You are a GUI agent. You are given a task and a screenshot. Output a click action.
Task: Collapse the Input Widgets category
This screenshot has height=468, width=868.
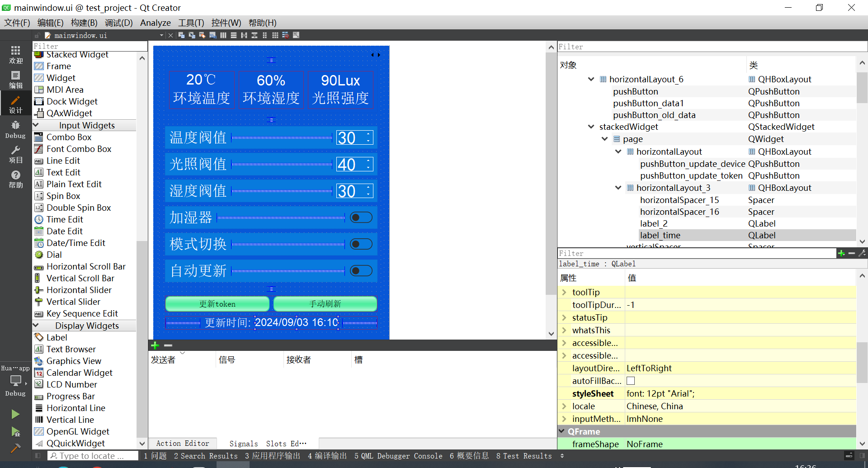[36, 125]
